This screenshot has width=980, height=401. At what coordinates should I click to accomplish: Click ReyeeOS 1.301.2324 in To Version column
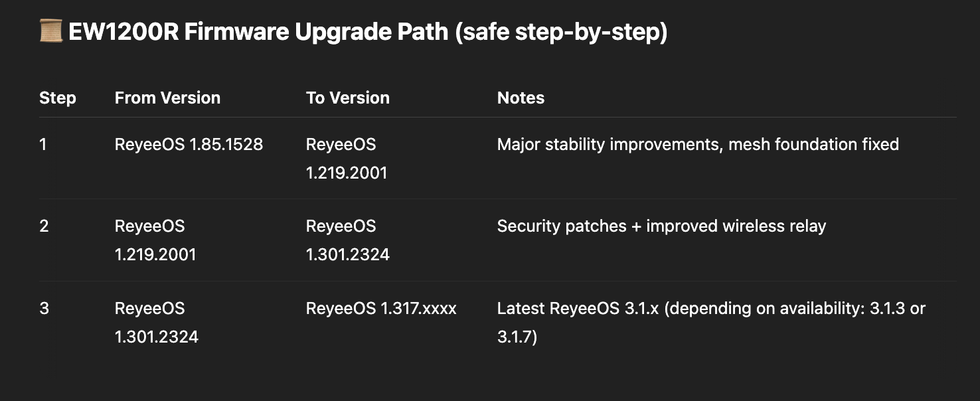click(348, 240)
